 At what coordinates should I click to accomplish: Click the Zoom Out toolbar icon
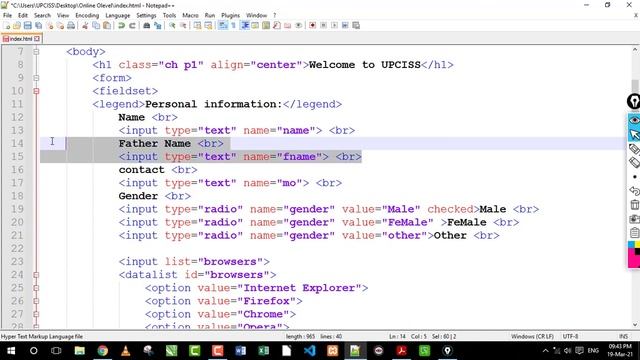(183, 25)
